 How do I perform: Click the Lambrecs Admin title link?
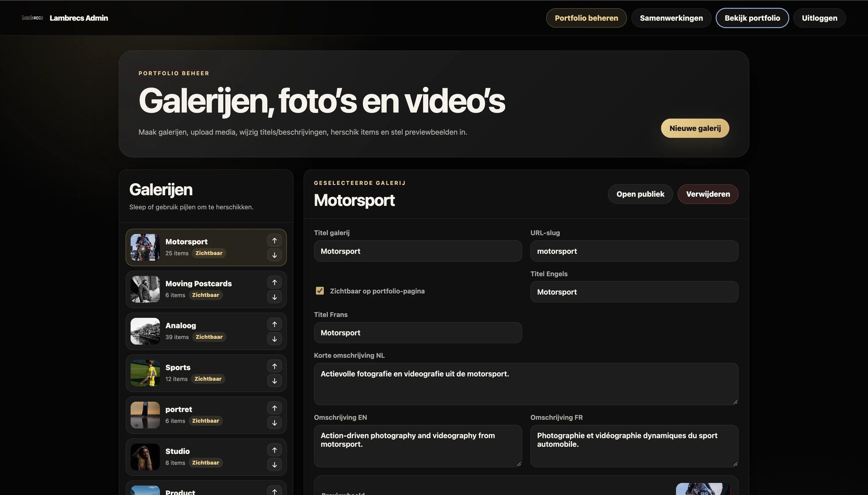click(79, 18)
